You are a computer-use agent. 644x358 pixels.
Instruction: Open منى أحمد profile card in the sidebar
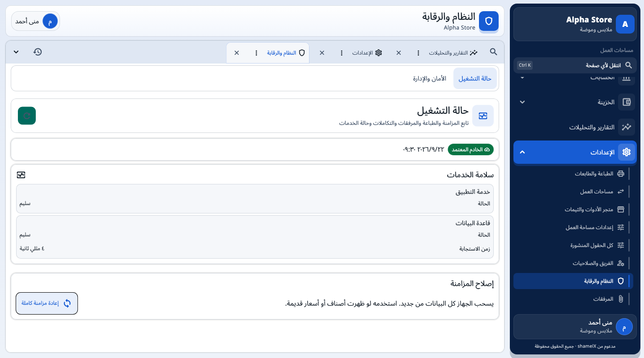click(x=575, y=327)
